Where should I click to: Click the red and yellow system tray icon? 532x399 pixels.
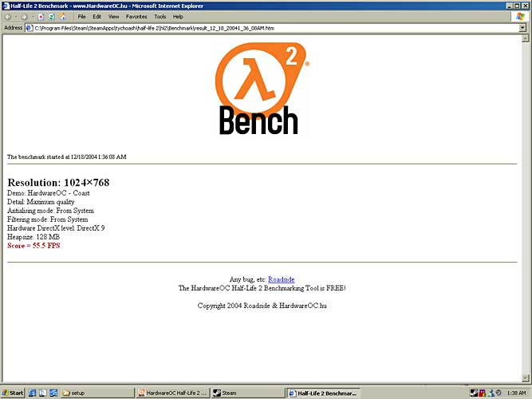pos(482,393)
